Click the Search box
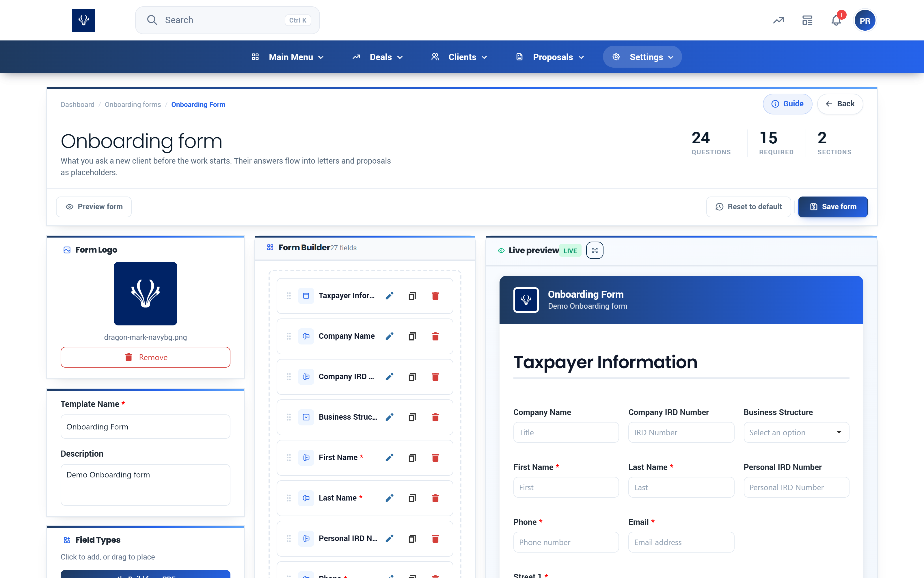924x578 pixels. [228, 20]
